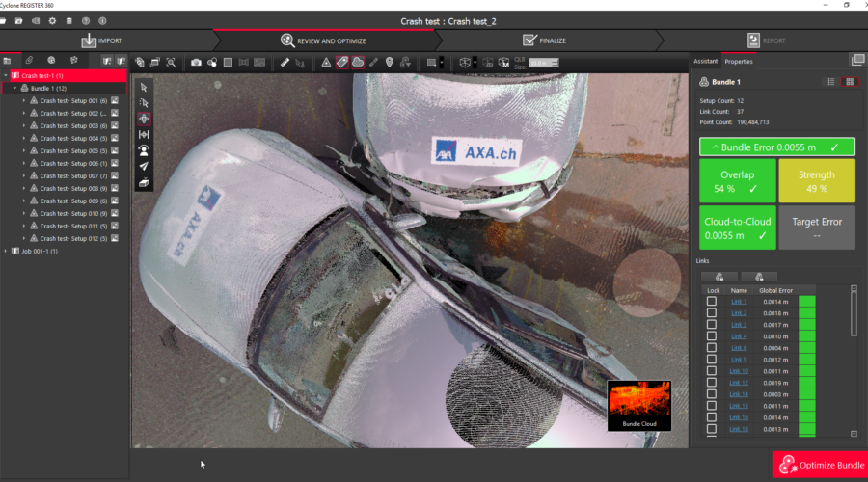The image size is (868, 482).
Task: Click the paper plane fly-mode icon
Action: 144,166
